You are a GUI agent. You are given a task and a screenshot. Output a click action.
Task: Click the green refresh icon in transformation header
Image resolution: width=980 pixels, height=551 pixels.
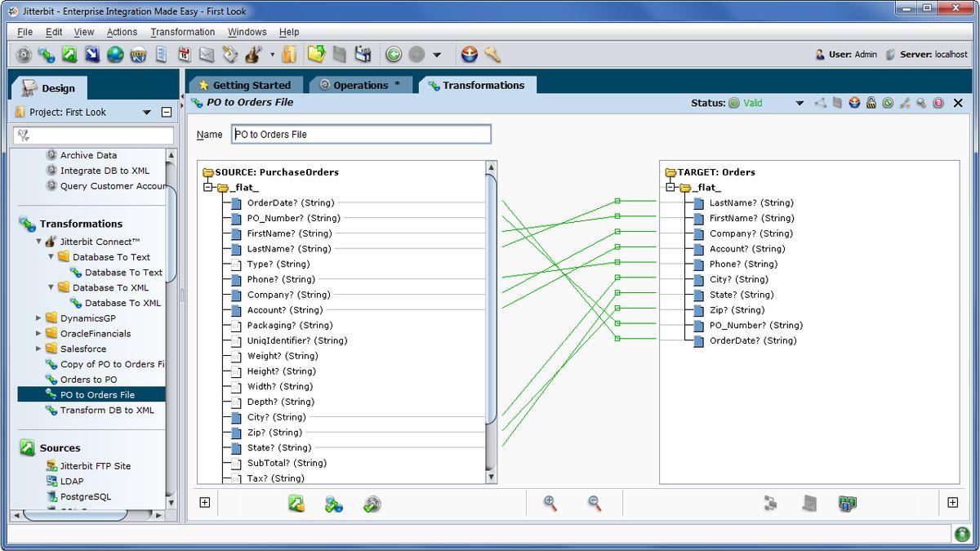(888, 103)
